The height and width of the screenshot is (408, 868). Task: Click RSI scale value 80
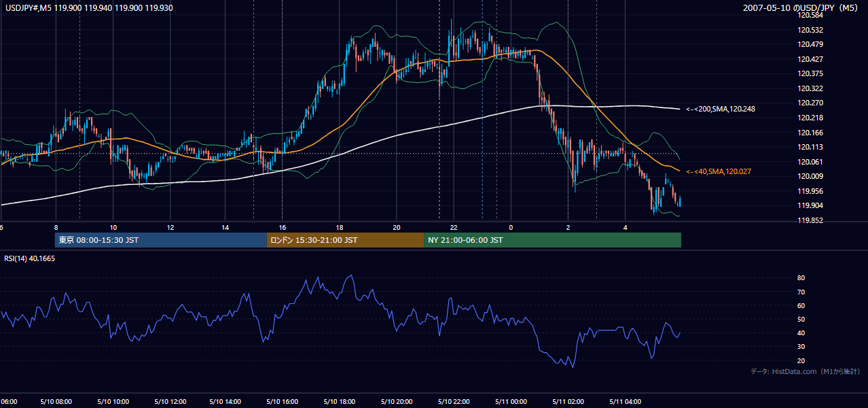pyautogui.click(x=801, y=278)
